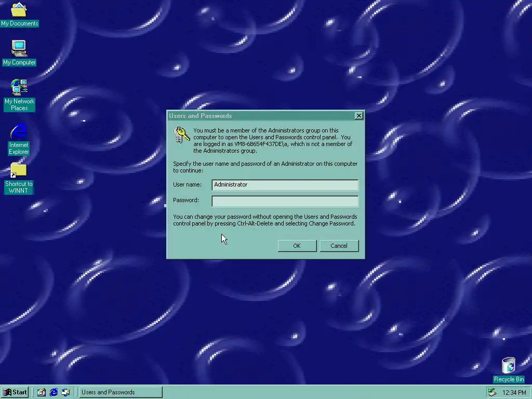
Task: Click the Recycle Bin label text
Action: [x=509, y=379]
